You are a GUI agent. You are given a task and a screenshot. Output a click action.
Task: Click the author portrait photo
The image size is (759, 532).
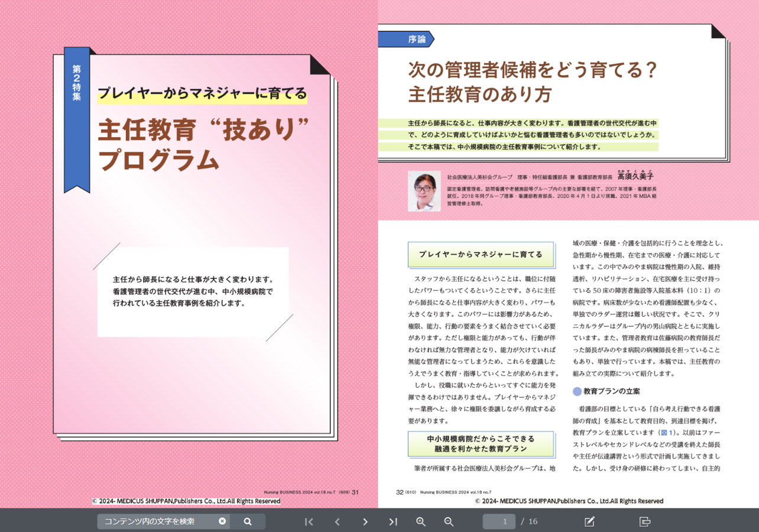tap(424, 191)
